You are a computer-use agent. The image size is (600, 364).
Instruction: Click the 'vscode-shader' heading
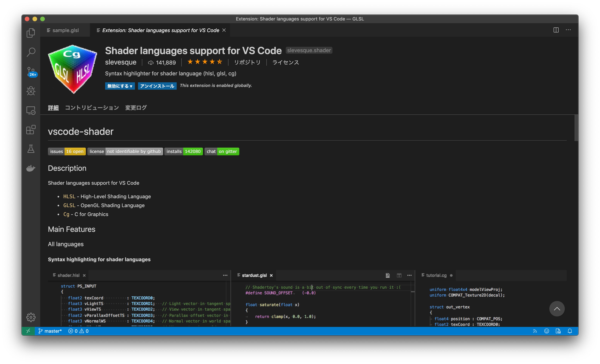coord(81,131)
